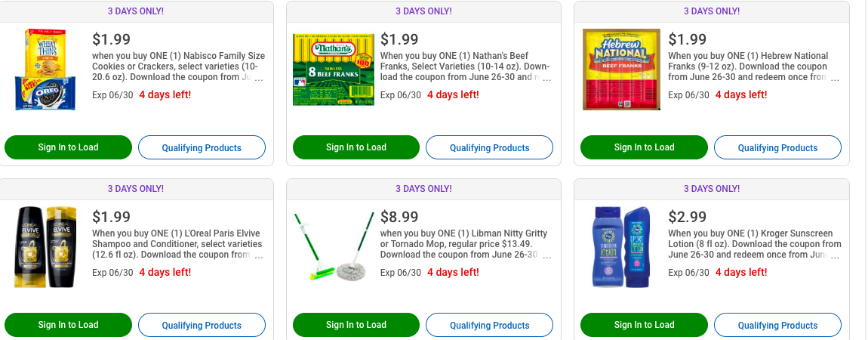
Task: Click the Kroger sunscreen lotion product image
Action: tap(621, 247)
